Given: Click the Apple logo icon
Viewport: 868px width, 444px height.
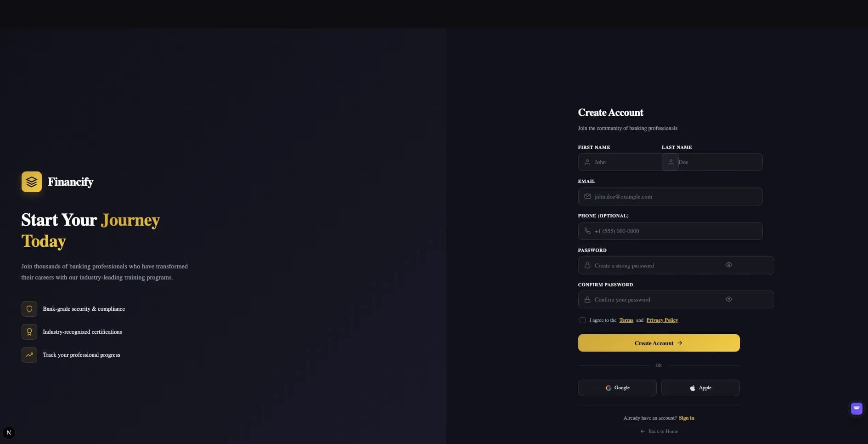Looking at the screenshot, I should [x=692, y=387].
